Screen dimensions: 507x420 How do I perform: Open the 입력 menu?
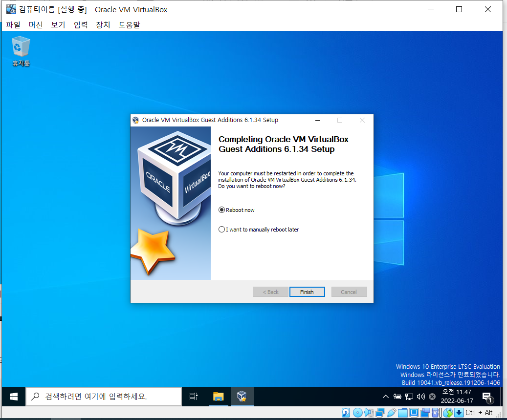pos(81,25)
